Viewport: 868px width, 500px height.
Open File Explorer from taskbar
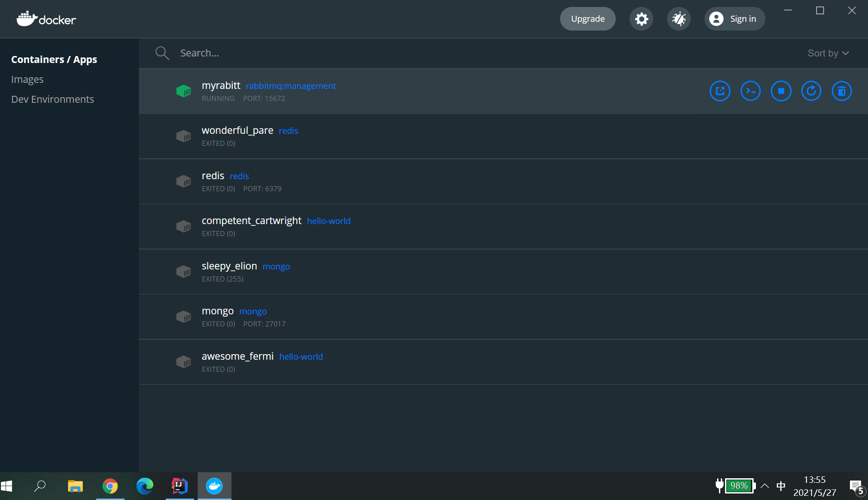click(x=75, y=486)
